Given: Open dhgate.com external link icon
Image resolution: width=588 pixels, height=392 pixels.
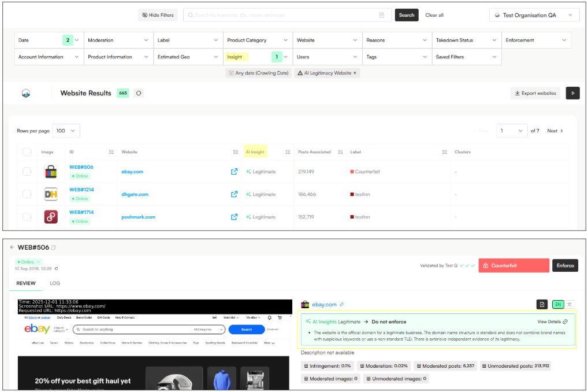Looking at the screenshot, I should coord(234,194).
